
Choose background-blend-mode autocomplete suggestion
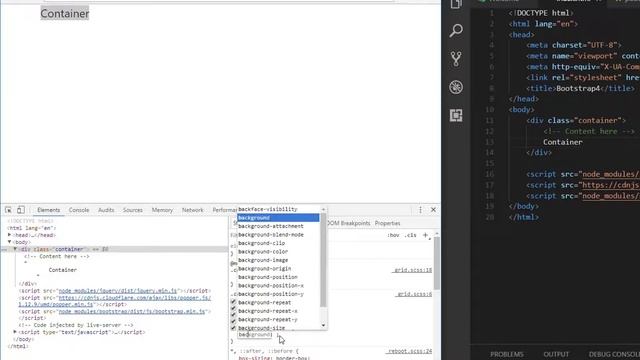coord(278,235)
